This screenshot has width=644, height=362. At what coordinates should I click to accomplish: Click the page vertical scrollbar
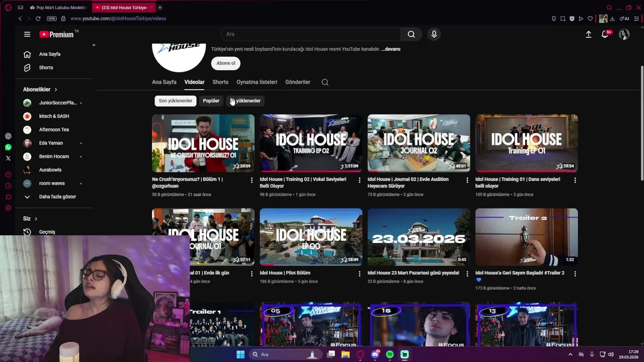[x=641, y=123]
